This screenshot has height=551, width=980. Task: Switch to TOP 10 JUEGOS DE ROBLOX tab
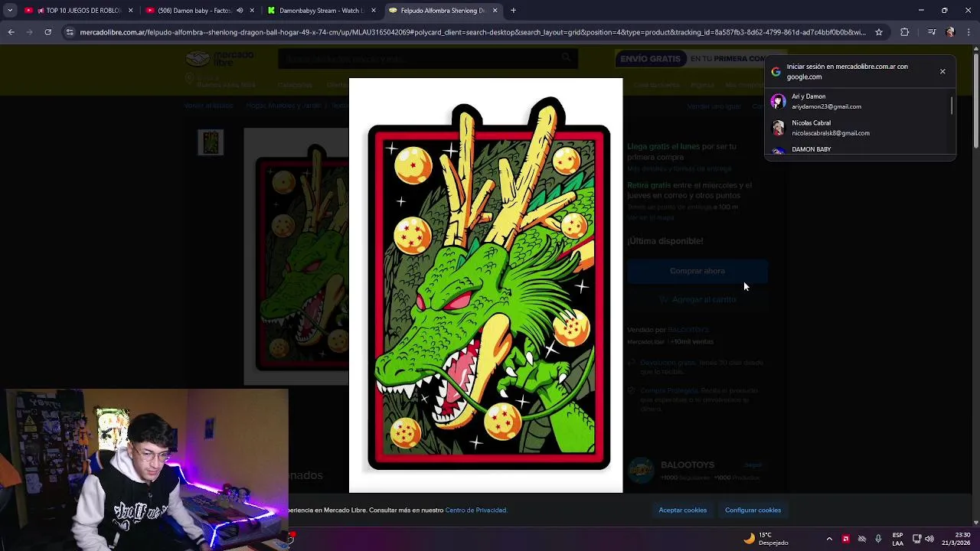pos(79,11)
